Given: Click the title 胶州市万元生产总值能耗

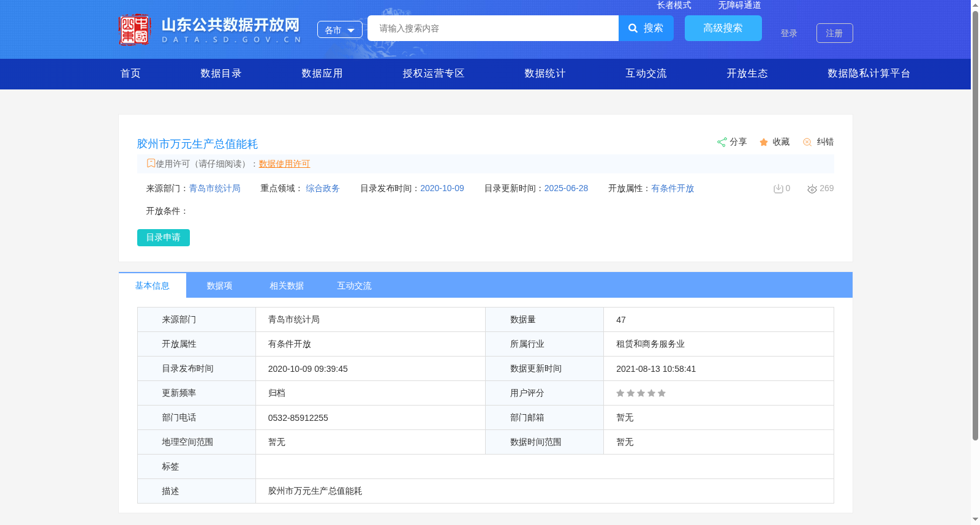Looking at the screenshot, I should [x=197, y=144].
